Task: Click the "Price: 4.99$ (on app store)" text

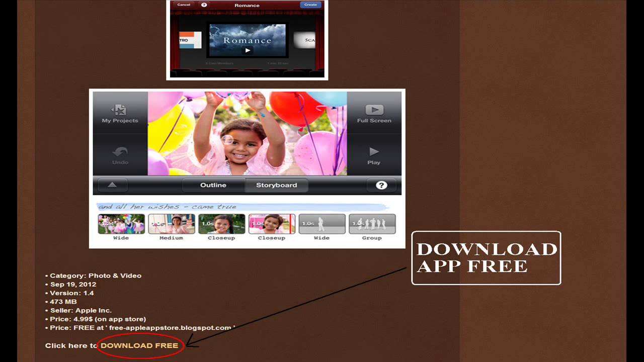Action: pyautogui.click(x=96, y=319)
